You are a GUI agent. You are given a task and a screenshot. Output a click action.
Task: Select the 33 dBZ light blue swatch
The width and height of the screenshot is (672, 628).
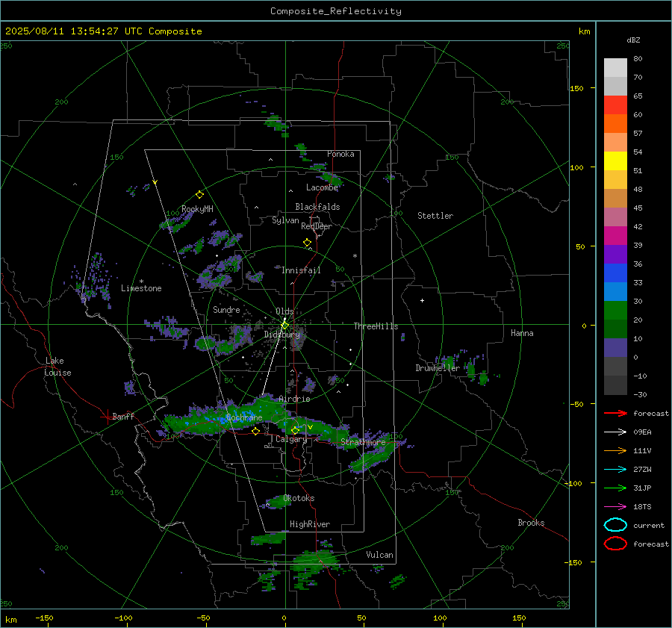tap(615, 291)
